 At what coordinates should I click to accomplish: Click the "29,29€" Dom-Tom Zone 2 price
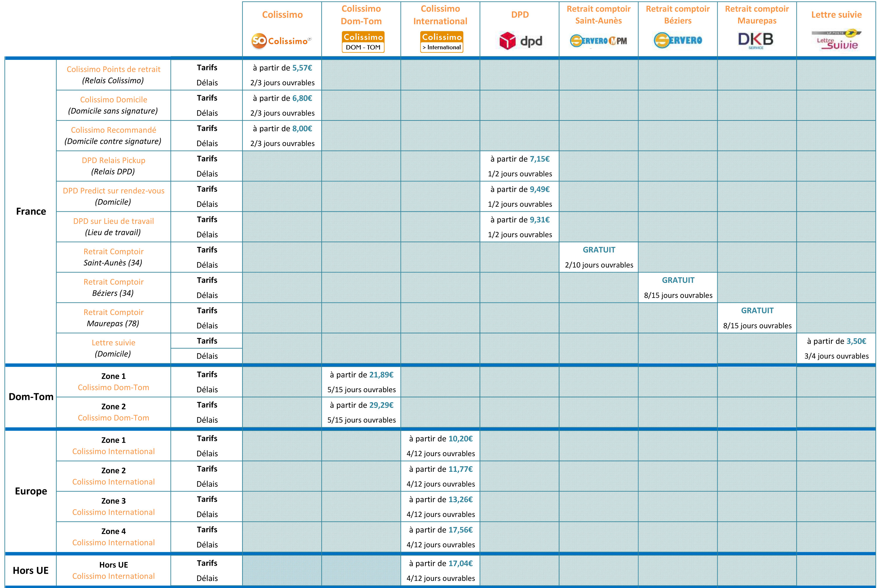click(381, 405)
